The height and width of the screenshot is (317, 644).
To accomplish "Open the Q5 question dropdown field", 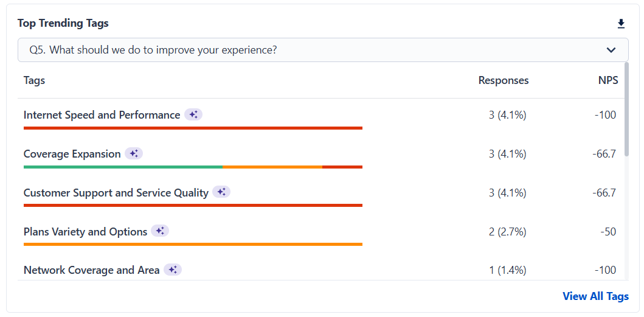I will coord(304,50).
